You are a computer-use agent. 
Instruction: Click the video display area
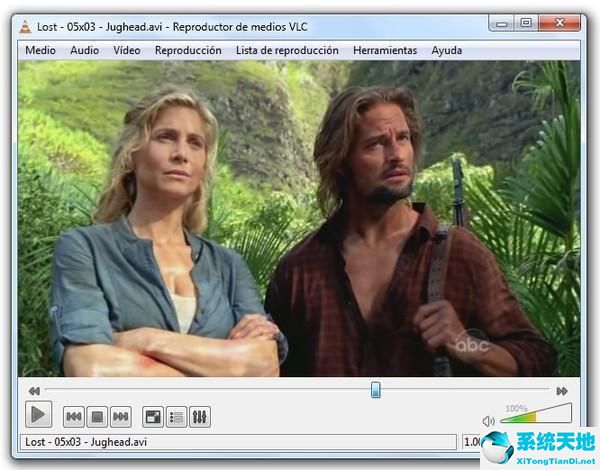pyautogui.click(x=299, y=219)
